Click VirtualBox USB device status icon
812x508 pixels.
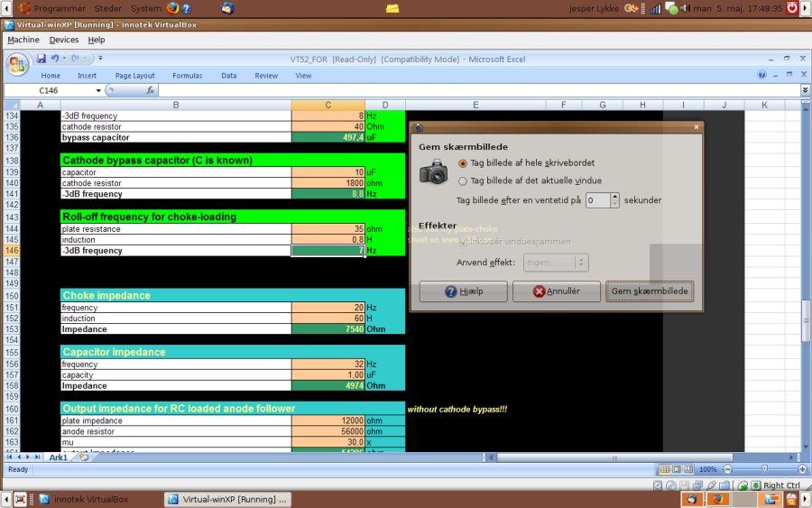tap(712, 485)
